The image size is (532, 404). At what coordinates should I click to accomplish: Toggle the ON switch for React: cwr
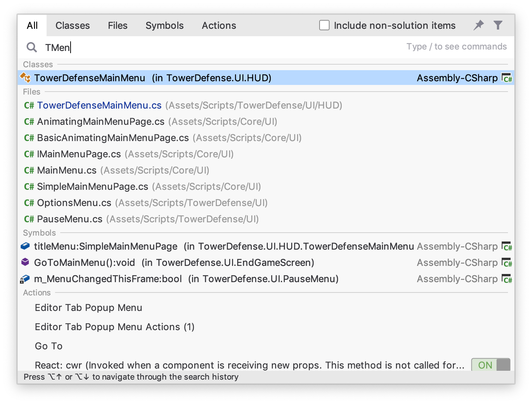click(x=491, y=365)
